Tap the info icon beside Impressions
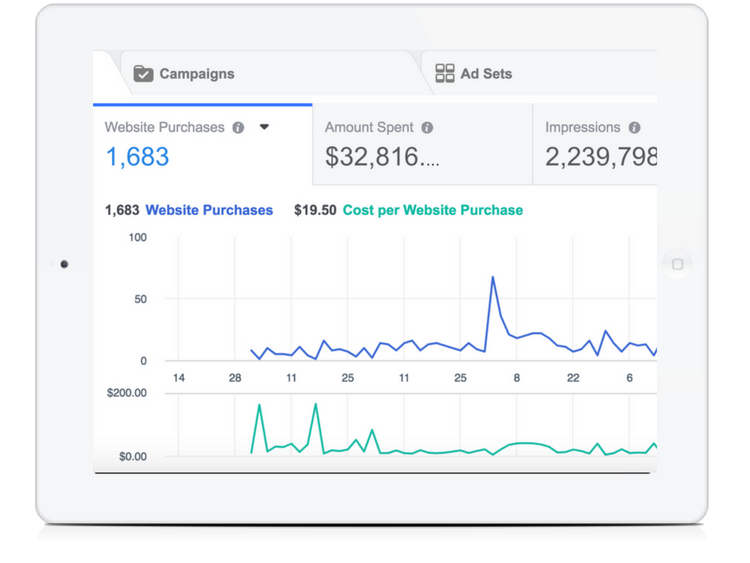The width and height of the screenshot is (750, 563). [x=634, y=128]
